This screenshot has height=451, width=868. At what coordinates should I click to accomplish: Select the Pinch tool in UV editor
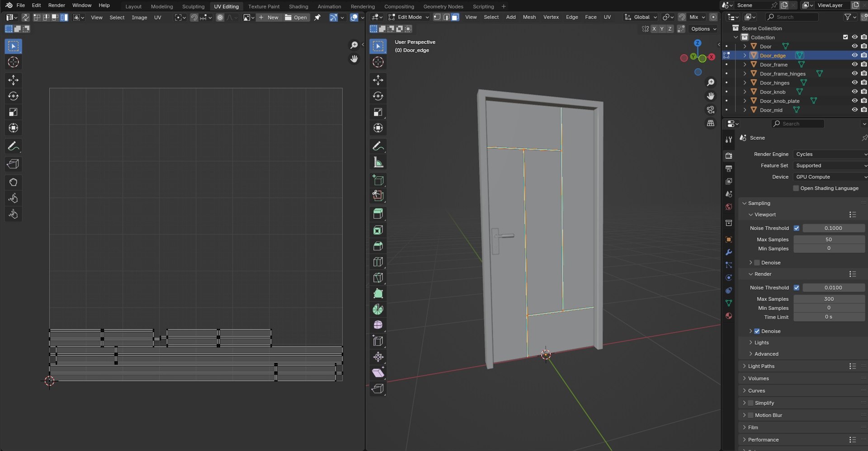click(13, 214)
